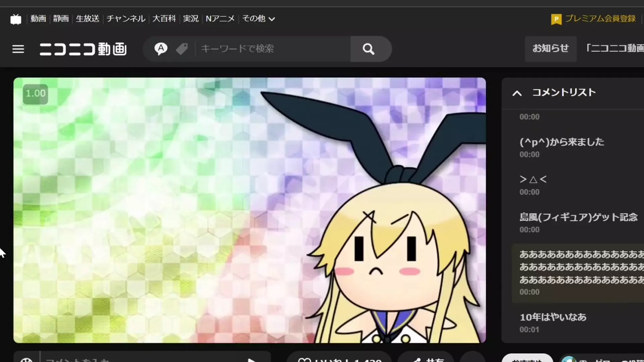Image resolution: width=644 pixels, height=362 pixels.
Task: Open the 生放送 menu item
Action: 88,18
